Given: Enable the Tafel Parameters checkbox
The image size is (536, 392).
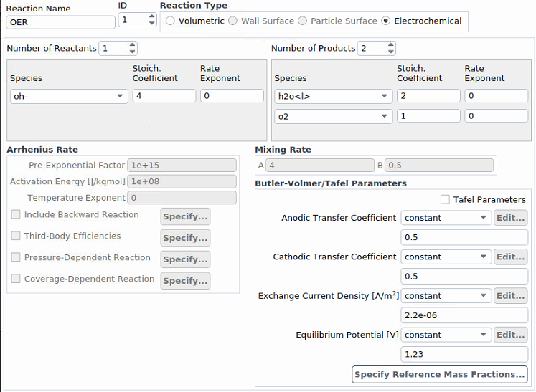Looking at the screenshot, I should 445,199.
